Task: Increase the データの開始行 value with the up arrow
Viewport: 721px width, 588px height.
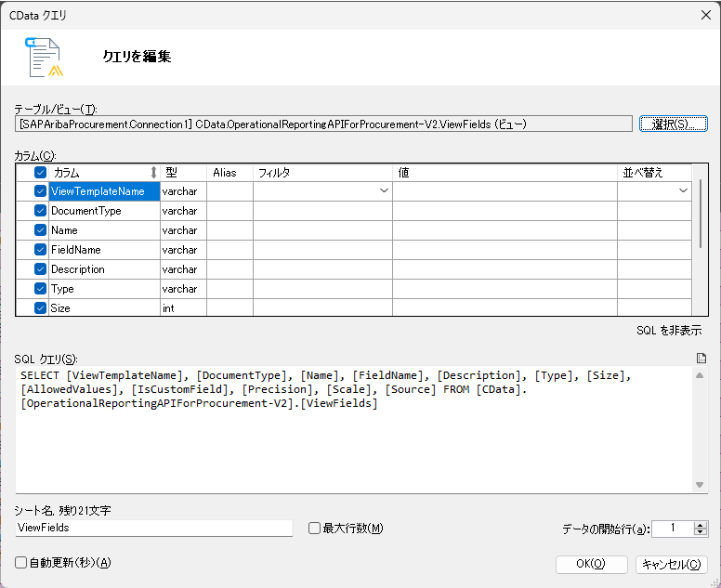Action: pyautogui.click(x=701, y=525)
